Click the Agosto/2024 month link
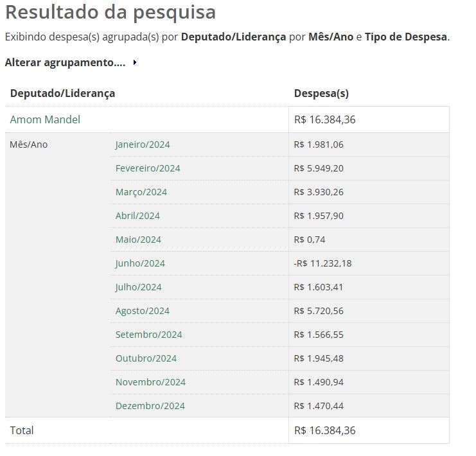Image resolution: width=476 pixels, height=456 pixels. pyautogui.click(x=143, y=311)
